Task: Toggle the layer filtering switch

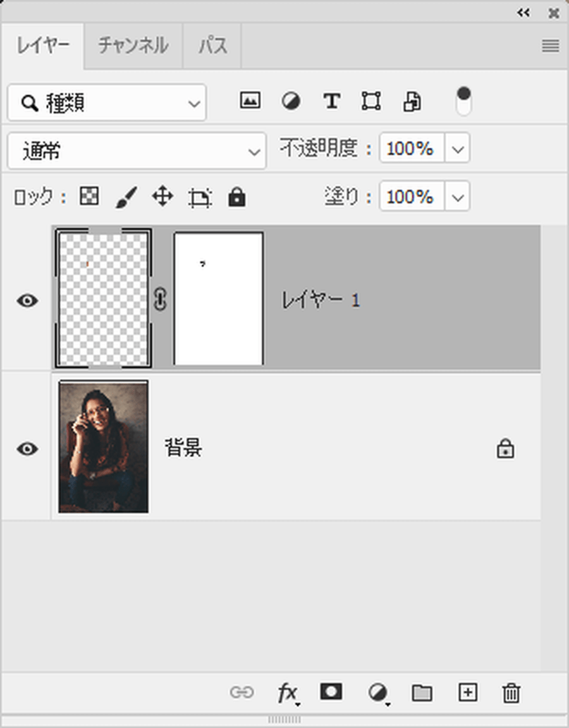Action: [464, 101]
